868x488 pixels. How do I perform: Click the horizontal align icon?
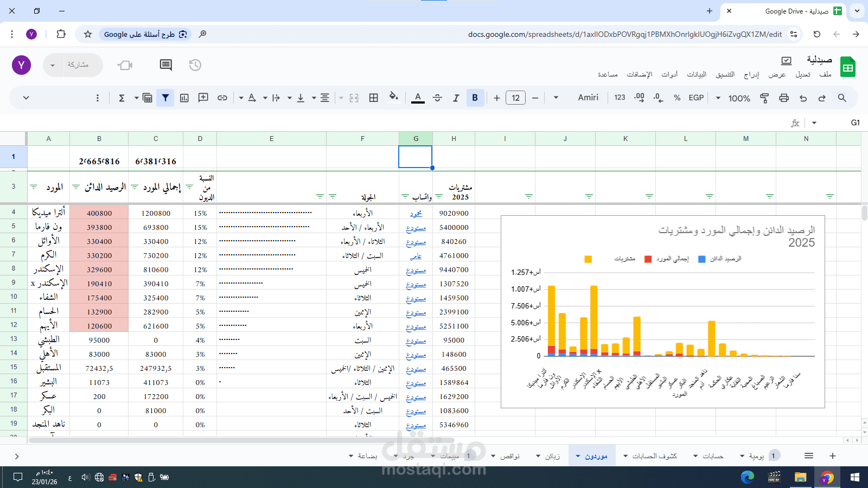(324, 98)
